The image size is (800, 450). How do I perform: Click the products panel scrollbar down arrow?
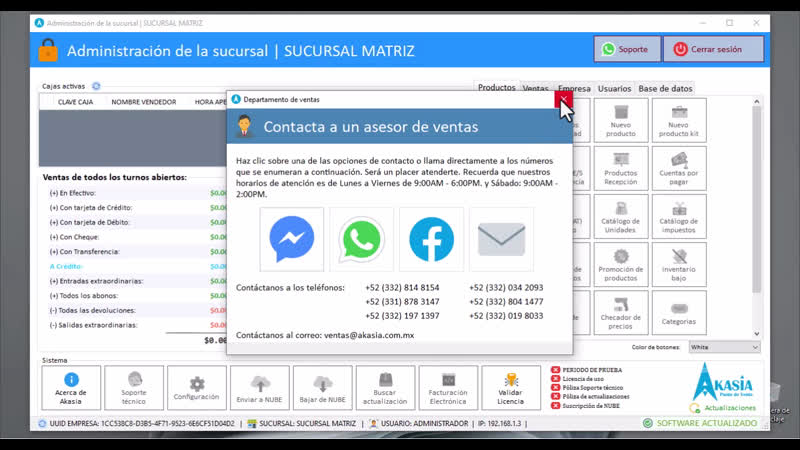click(757, 334)
